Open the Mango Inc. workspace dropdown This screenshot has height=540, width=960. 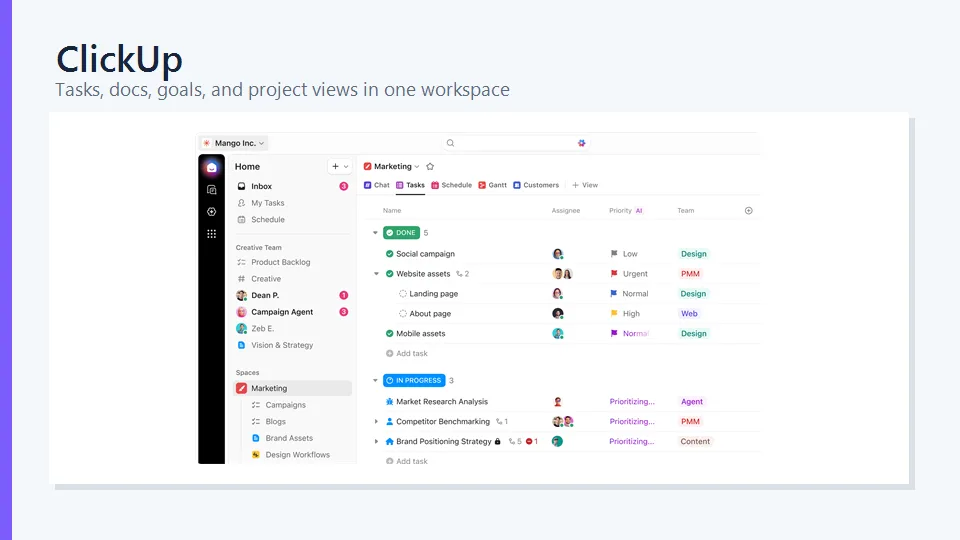tap(233, 143)
